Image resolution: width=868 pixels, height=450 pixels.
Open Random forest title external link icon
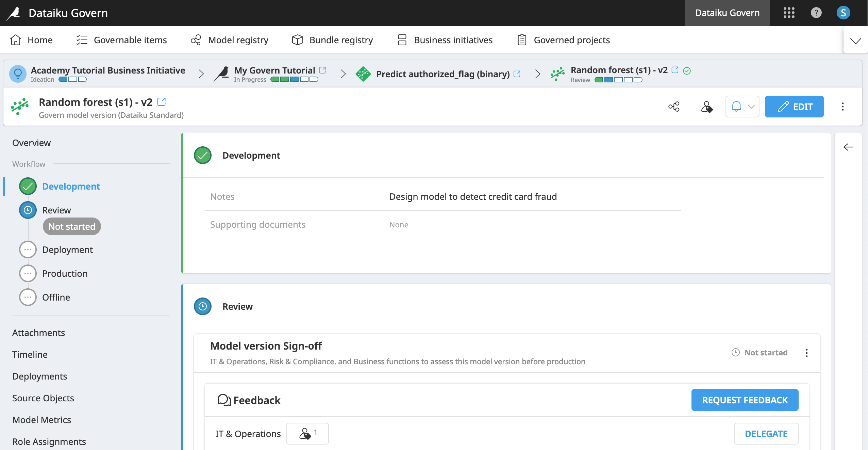coord(162,101)
